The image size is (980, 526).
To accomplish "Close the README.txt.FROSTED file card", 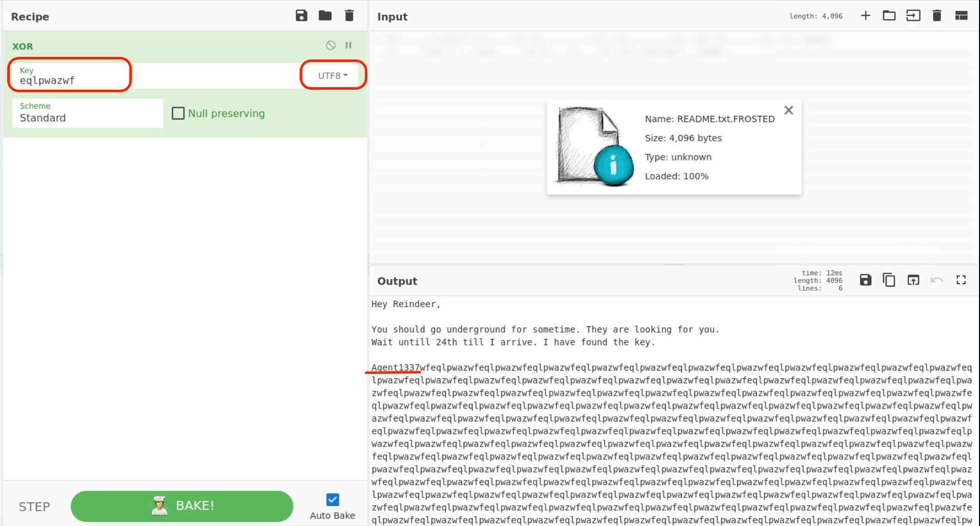I will tap(789, 110).
